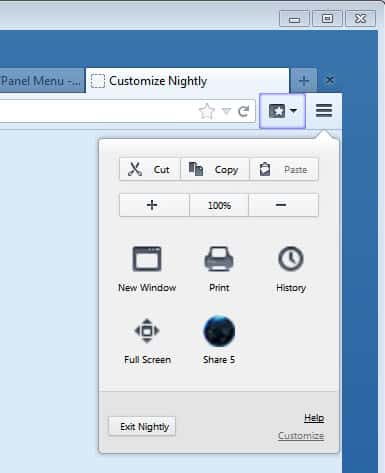Zoom in with the plus button

coord(154,205)
